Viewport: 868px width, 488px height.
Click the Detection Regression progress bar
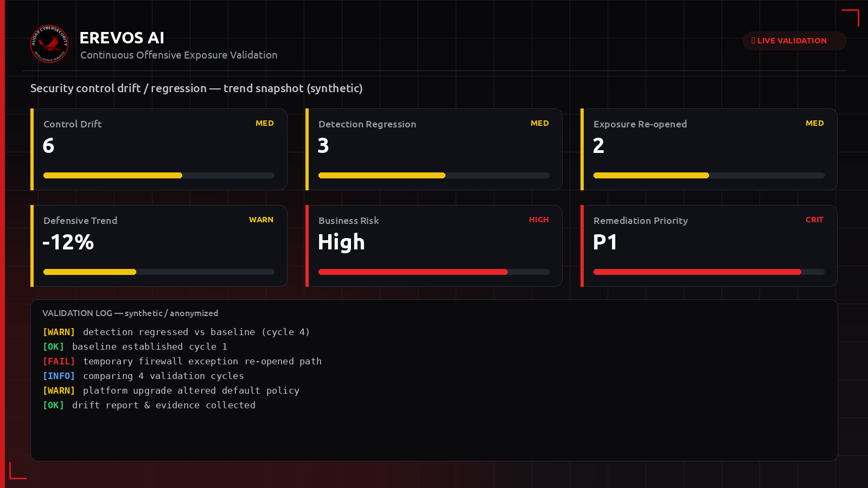coord(434,176)
